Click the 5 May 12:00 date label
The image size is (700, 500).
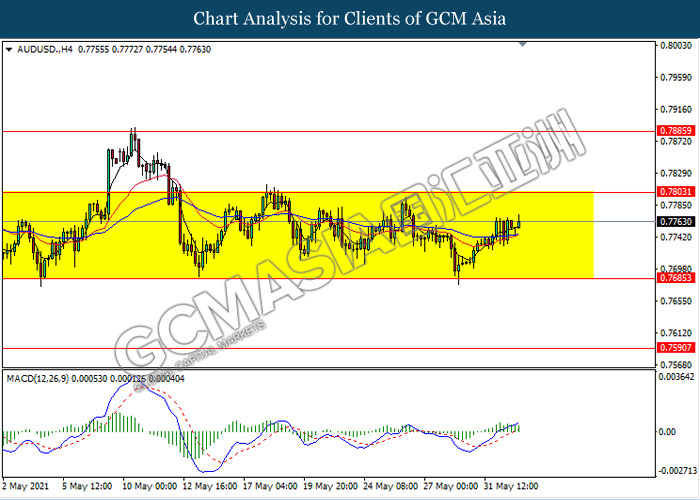coord(88,486)
